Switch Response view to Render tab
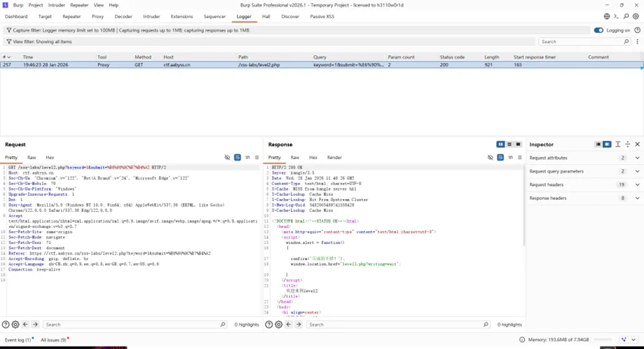The image size is (644, 349). [x=334, y=157]
